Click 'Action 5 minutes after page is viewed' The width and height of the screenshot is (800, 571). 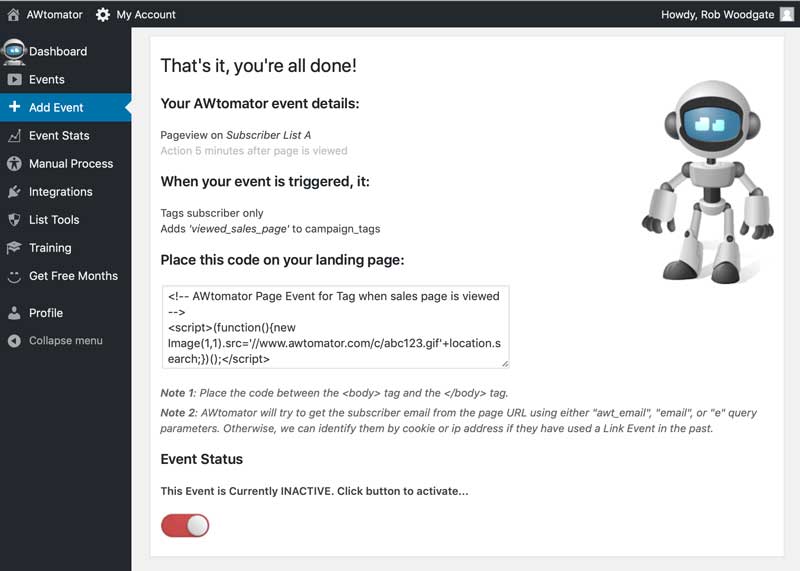pos(254,151)
